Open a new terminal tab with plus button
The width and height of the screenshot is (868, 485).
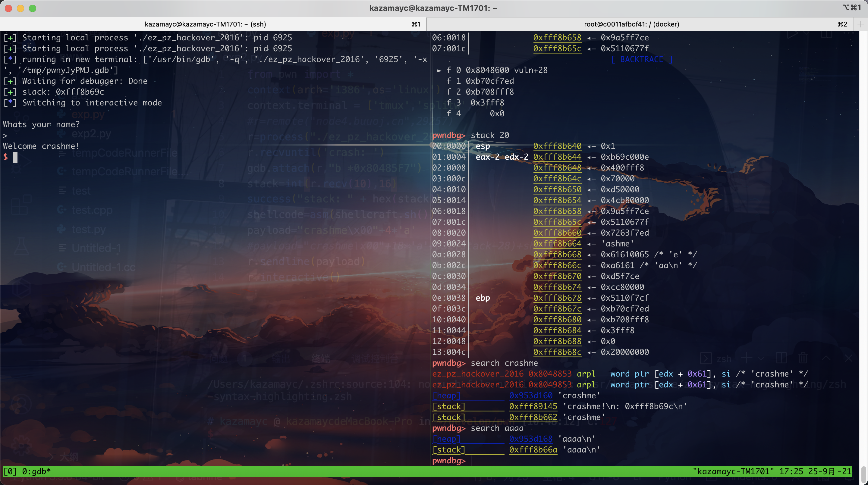click(860, 24)
